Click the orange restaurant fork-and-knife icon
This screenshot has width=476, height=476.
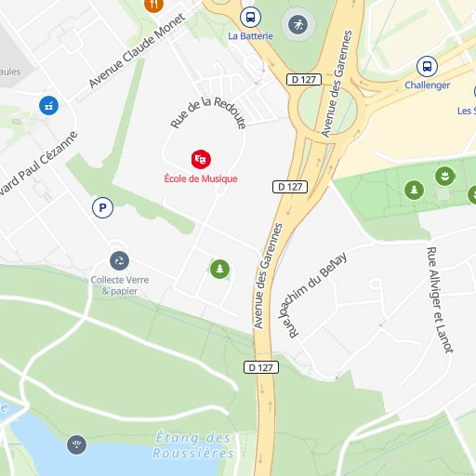coord(153,4)
